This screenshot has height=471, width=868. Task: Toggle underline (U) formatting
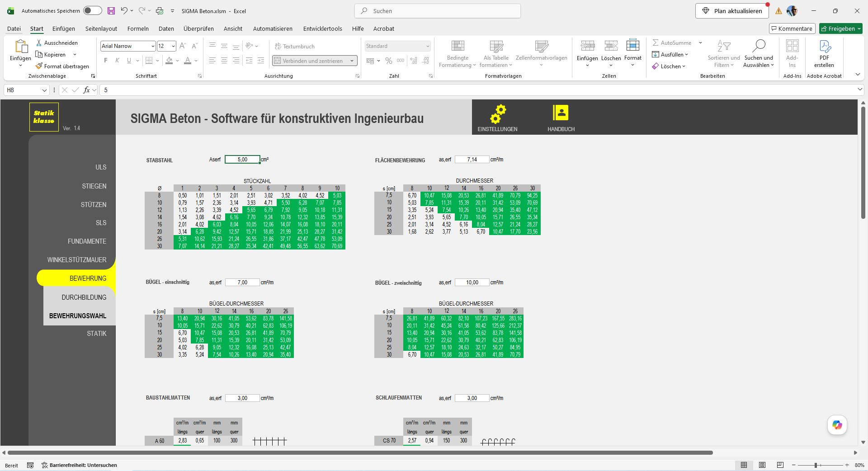[x=129, y=61]
